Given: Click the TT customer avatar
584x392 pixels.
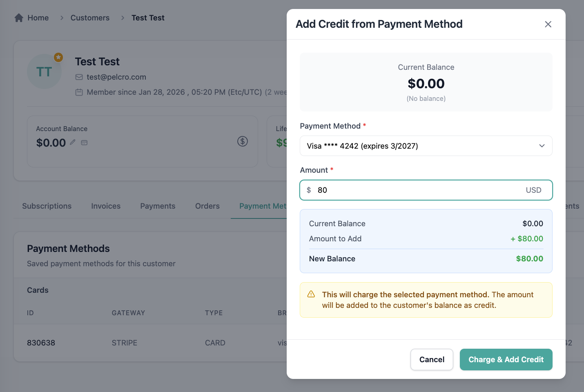Looking at the screenshot, I should click(44, 72).
